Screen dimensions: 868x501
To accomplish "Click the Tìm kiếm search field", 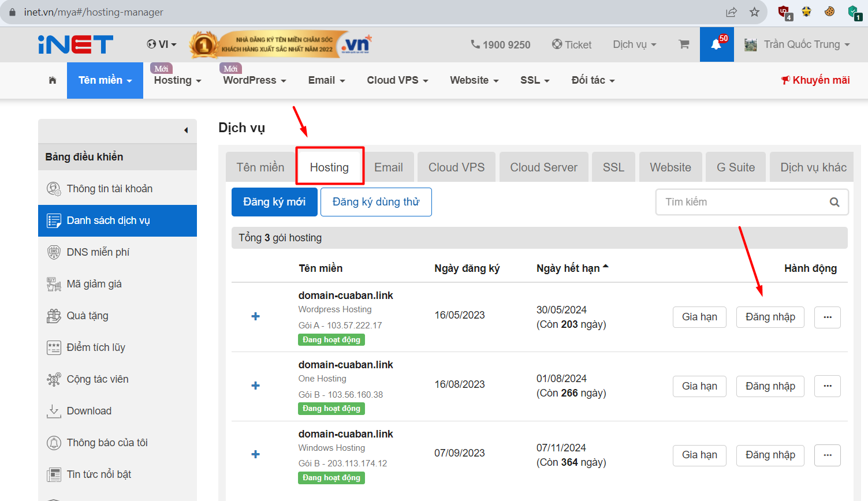I will click(x=752, y=202).
